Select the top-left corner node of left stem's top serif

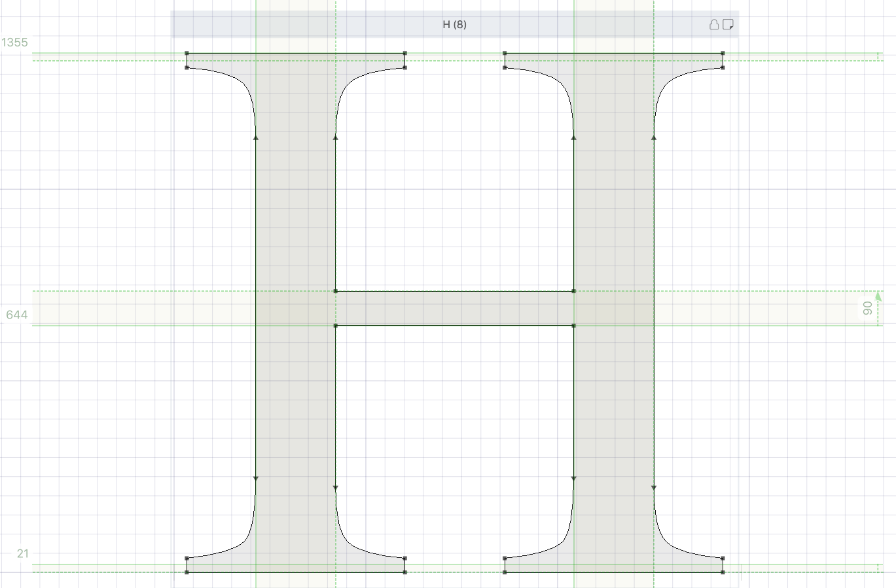[x=187, y=53]
